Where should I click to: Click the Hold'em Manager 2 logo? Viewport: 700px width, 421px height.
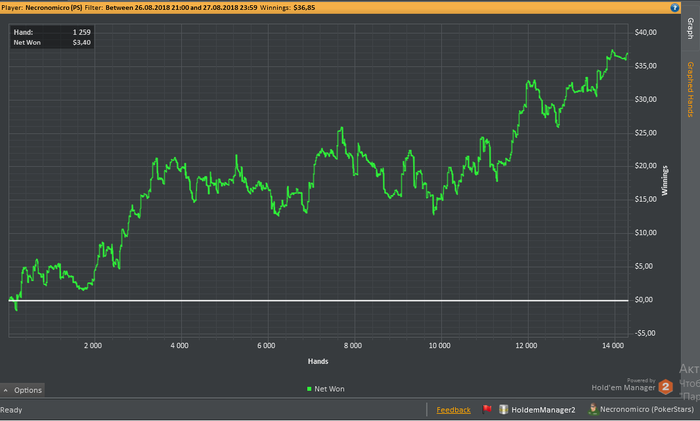665,387
